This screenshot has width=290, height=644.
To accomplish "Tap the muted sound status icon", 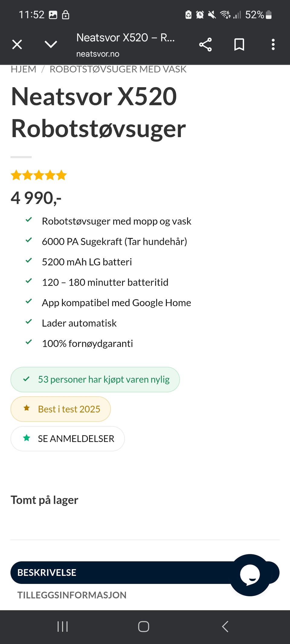I will 212,15.
